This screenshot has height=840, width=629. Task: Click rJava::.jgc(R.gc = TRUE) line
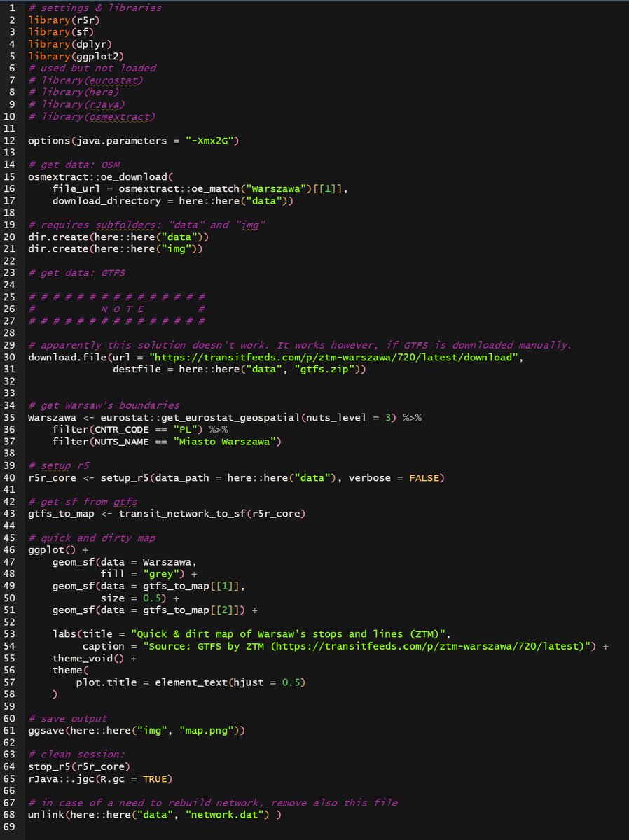point(101,779)
